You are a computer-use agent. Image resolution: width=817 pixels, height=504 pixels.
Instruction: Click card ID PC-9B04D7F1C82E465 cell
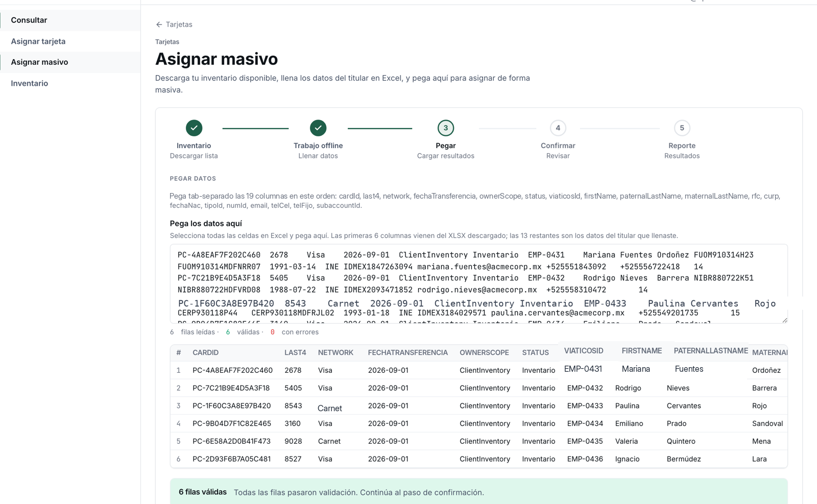point(232,424)
